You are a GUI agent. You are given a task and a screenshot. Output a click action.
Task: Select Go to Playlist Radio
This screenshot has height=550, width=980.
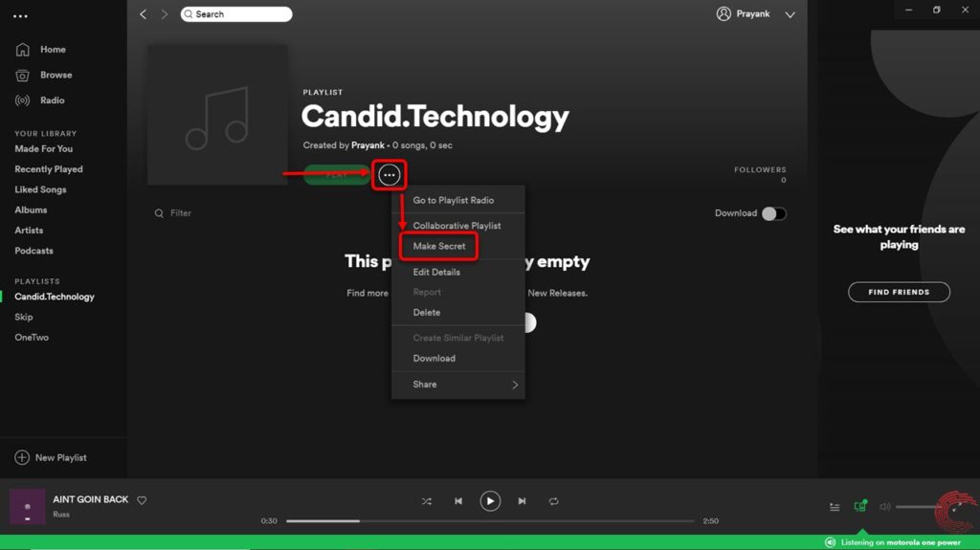458,201
